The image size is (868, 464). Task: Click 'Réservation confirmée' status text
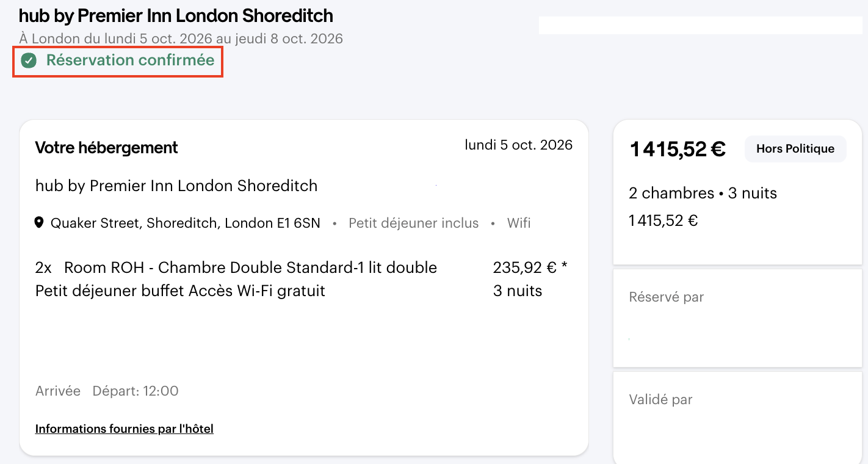tap(130, 60)
